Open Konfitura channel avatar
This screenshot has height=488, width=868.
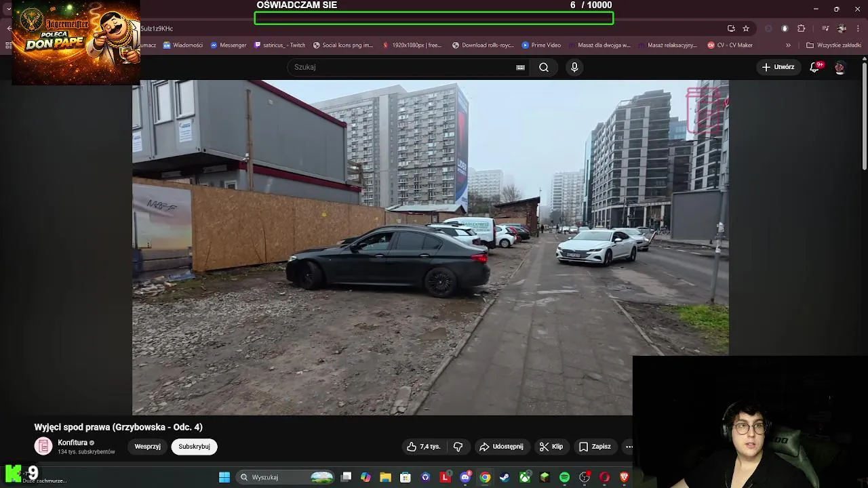[x=43, y=446]
